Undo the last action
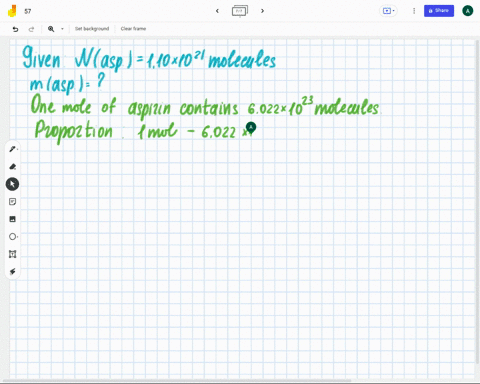This screenshot has width=480, height=384. pyautogui.click(x=15, y=29)
